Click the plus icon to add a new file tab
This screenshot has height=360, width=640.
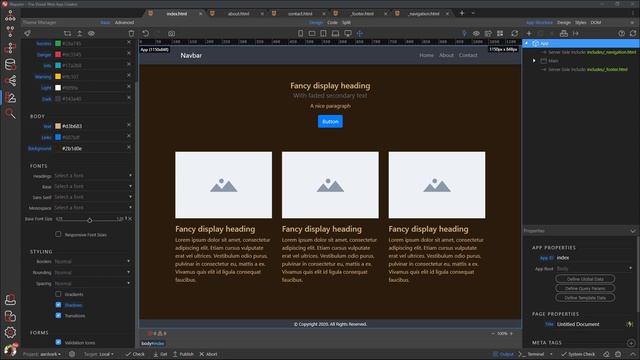click(462, 13)
